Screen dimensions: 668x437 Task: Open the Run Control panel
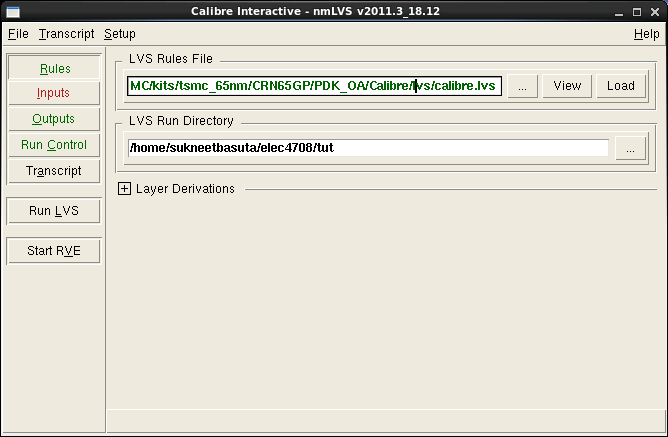pyautogui.click(x=54, y=145)
